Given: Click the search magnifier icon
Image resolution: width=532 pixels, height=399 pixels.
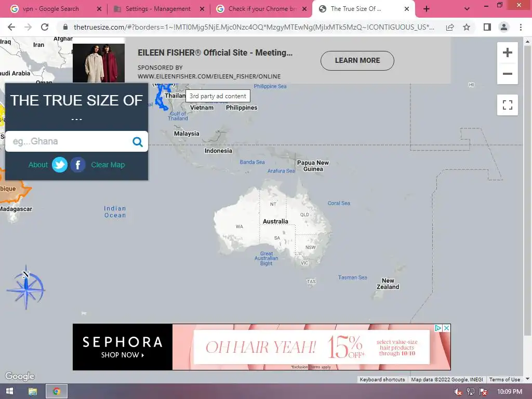Looking at the screenshot, I should point(137,141).
